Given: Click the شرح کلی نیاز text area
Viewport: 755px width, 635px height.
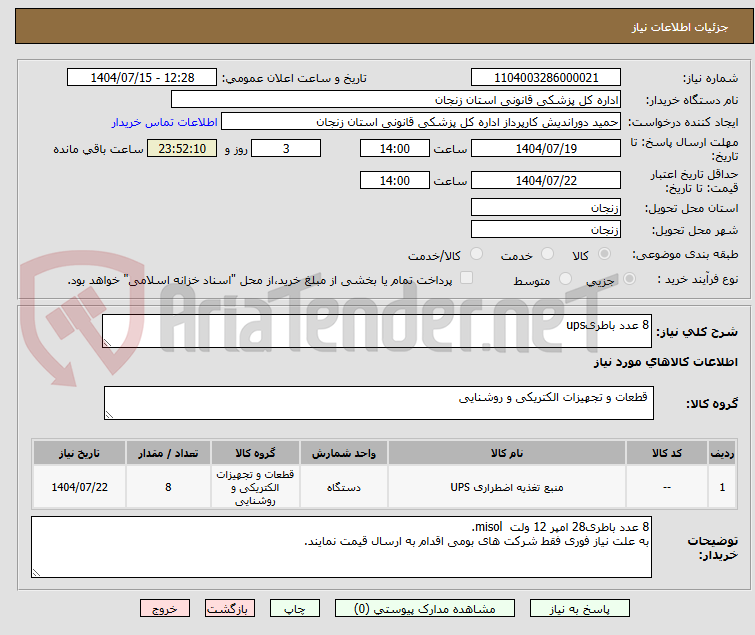Looking at the screenshot, I should (x=377, y=331).
